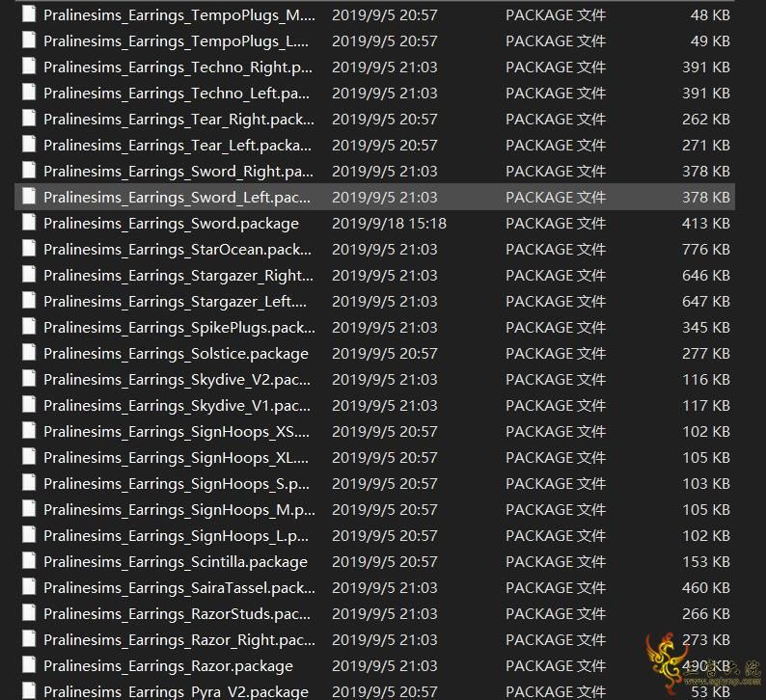Image resolution: width=766 pixels, height=700 pixels.
Task: Click the file icon of Pralinesims_Earrings_Tear_Right
Action: 29,119
